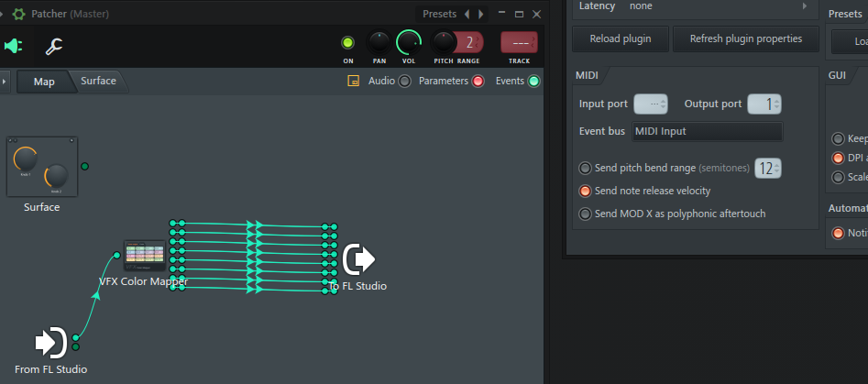Select the VFX Color Mapper module
Screen dimensions: 868x384
click(145, 256)
